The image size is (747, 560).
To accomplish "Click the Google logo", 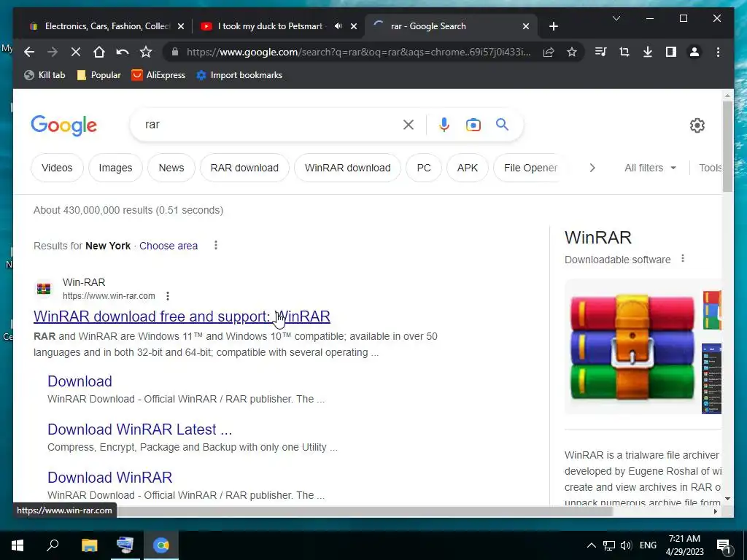I will click(64, 125).
